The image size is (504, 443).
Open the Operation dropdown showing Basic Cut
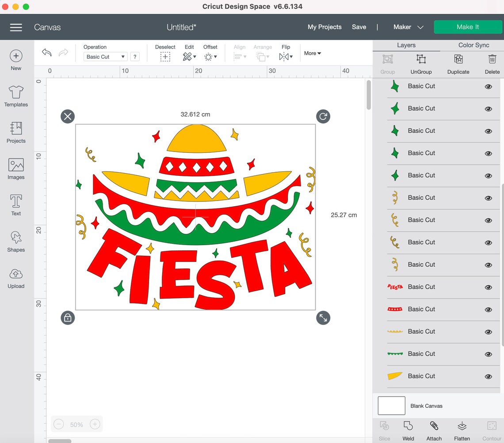point(105,57)
